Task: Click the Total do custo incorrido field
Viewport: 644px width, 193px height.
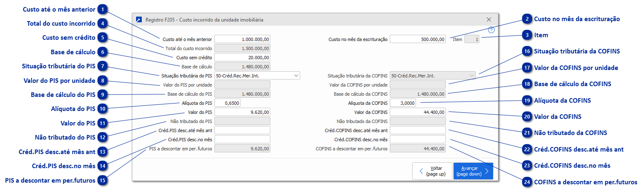Action: (x=243, y=48)
